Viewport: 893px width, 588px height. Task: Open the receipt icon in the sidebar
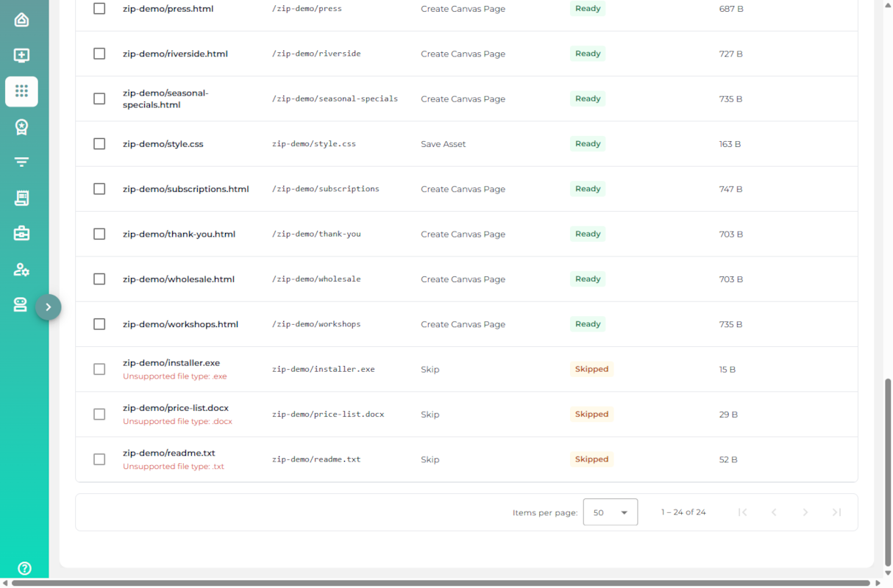click(x=21, y=198)
